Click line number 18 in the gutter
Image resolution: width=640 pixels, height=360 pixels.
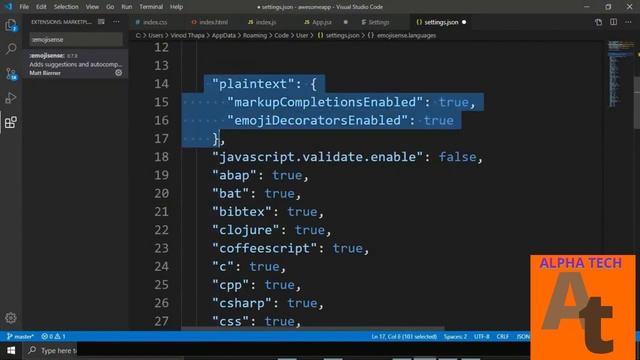click(x=161, y=157)
